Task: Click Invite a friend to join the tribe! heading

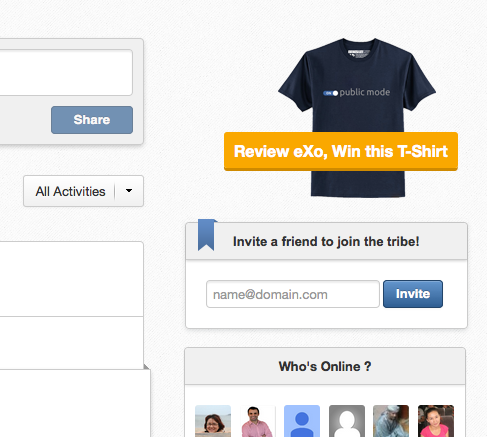Action: (x=326, y=241)
